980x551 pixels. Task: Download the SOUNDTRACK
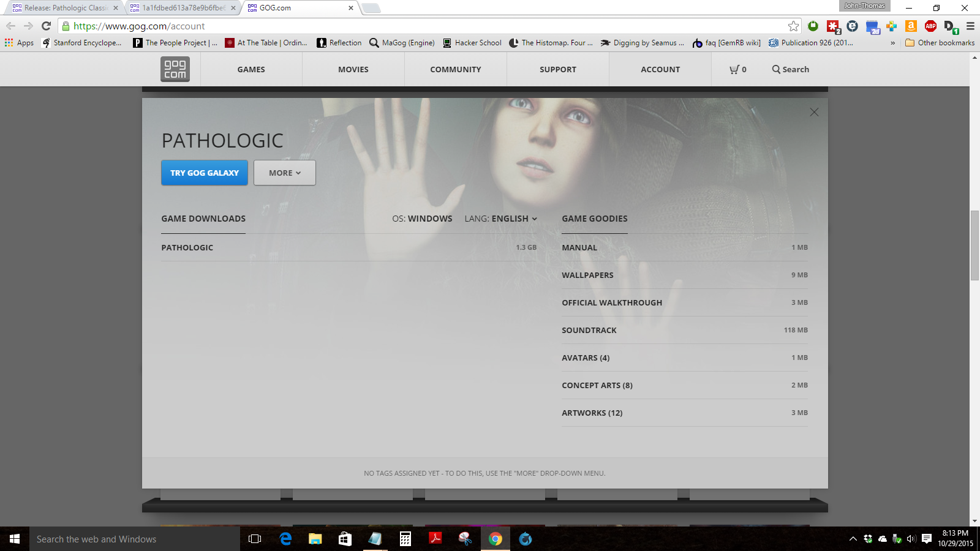pyautogui.click(x=685, y=330)
